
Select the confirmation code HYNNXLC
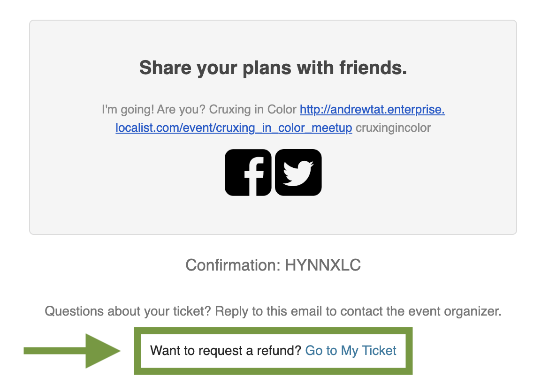[x=323, y=265]
